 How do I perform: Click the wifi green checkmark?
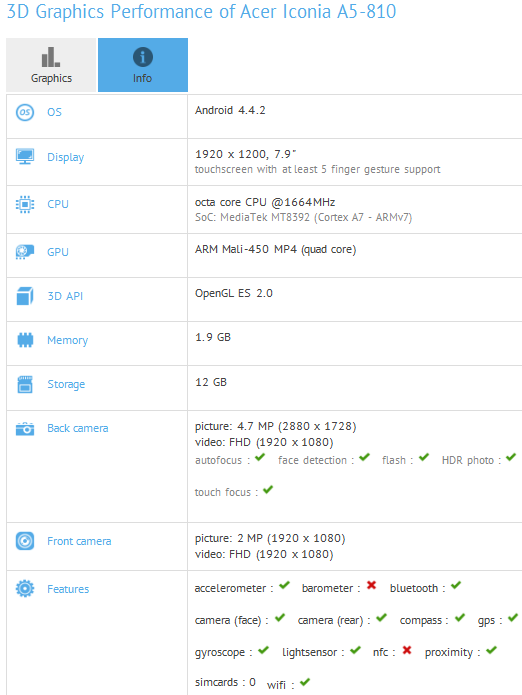(x=305, y=682)
